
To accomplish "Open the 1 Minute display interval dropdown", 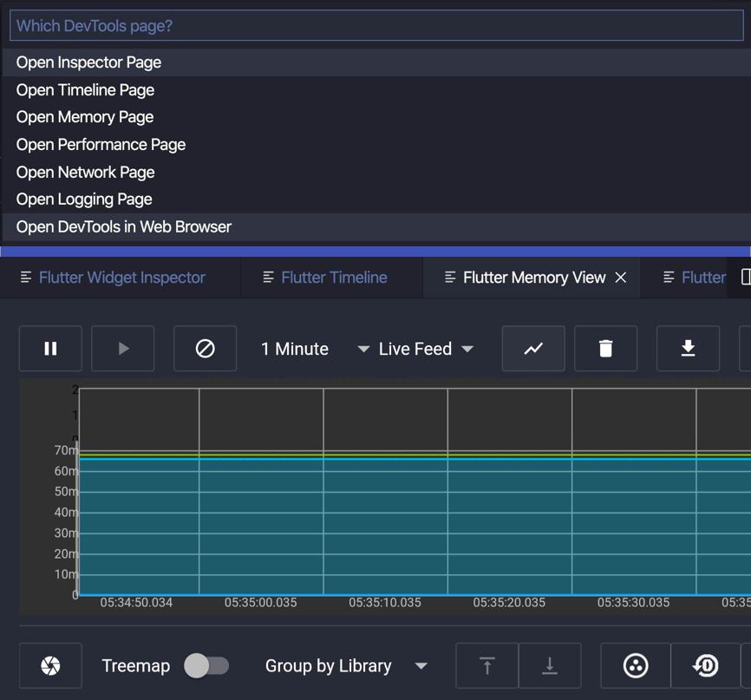I will click(x=315, y=349).
